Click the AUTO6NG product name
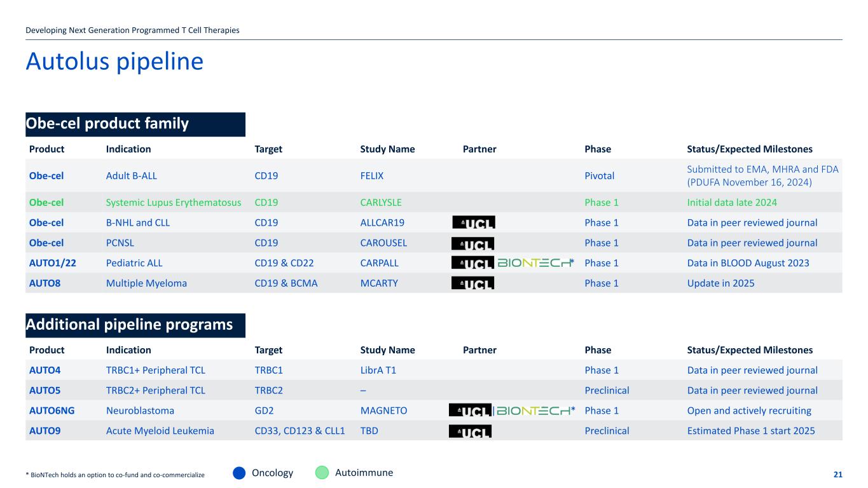 coord(52,410)
